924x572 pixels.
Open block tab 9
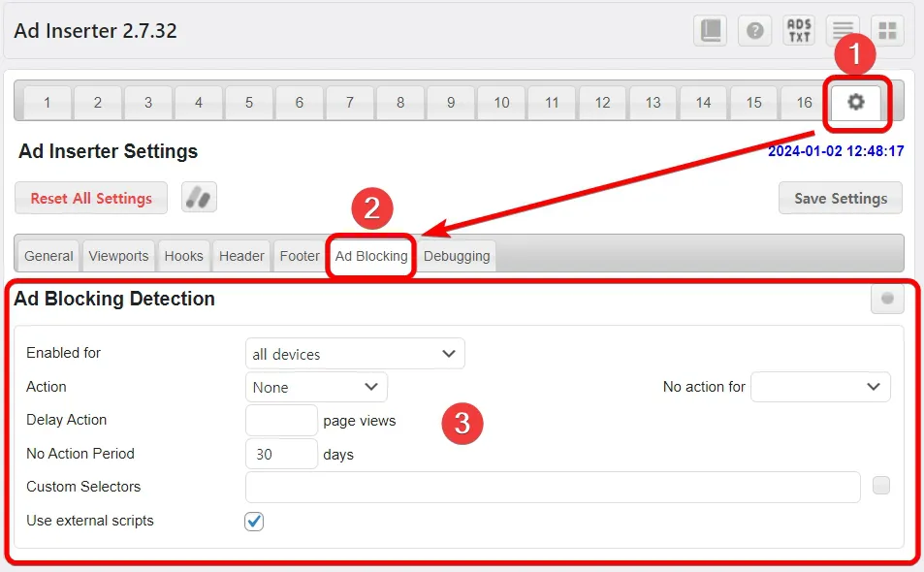[x=451, y=103]
